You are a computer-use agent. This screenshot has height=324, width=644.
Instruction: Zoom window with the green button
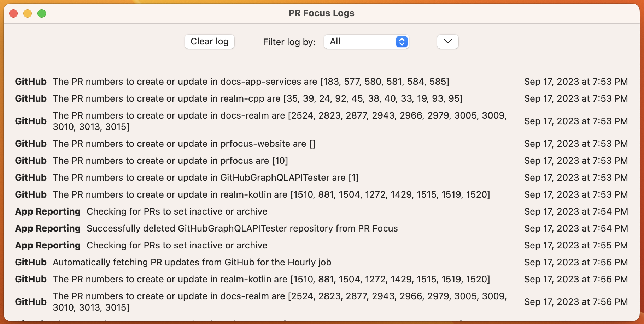click(42, 13)
